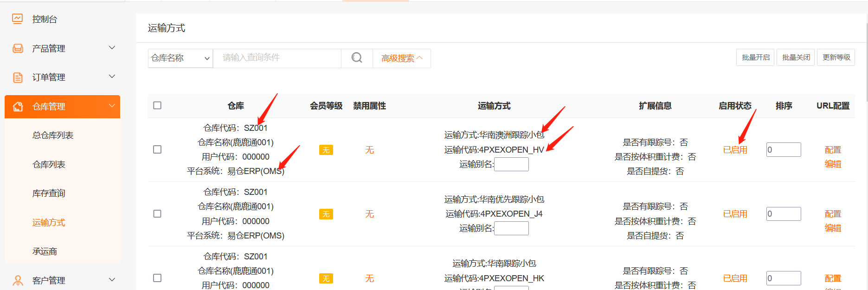Tick the select-all checkbox in table header
This screenshot has height=290, width=868.
click(157, 105)
